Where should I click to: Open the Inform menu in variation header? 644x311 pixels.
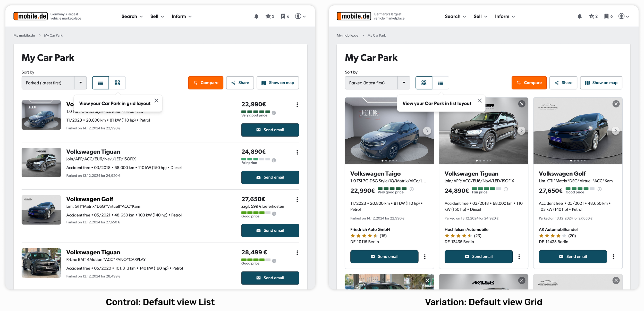point(505,16)
